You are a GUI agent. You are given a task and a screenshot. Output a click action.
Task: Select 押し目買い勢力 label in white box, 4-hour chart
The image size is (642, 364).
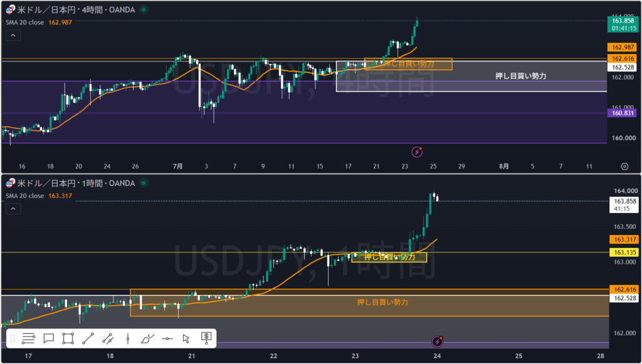click(520, 76)
